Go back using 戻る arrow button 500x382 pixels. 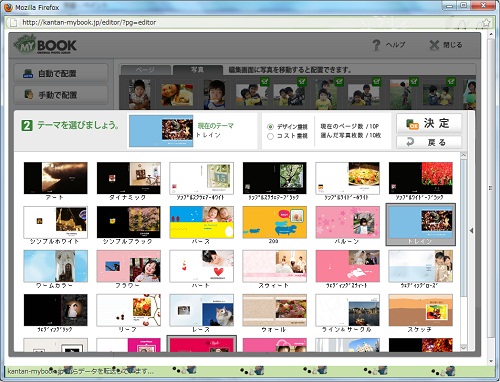coord(429,142)
